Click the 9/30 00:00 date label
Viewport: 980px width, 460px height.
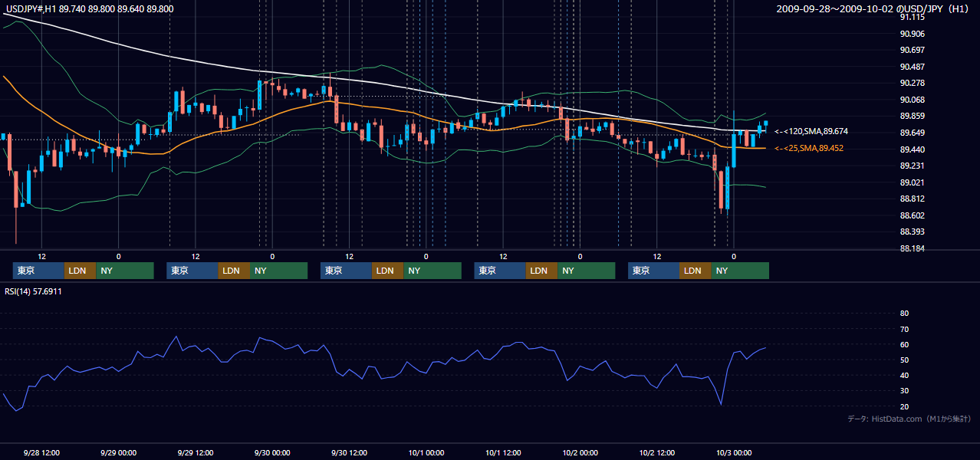click(x=272, y=452)
